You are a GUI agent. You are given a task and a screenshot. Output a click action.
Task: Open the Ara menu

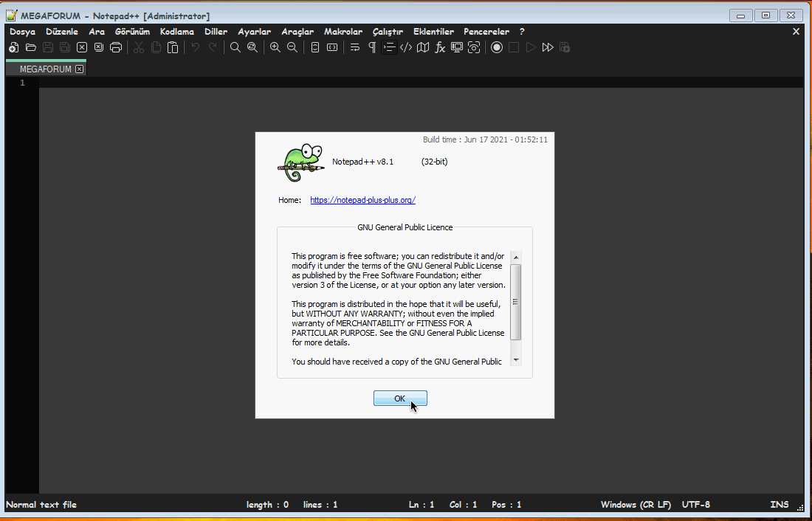click(x=96, y=32)
